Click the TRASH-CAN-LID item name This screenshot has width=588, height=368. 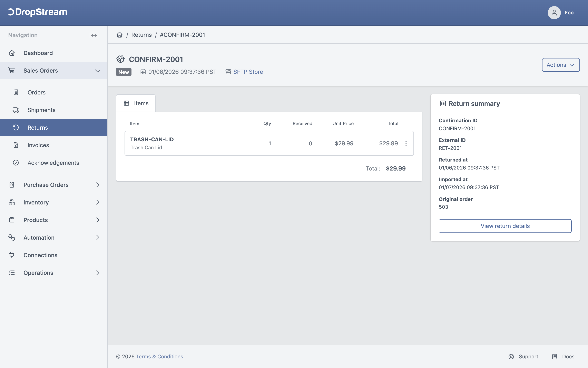pyautogui.click(x=152, y=139)
